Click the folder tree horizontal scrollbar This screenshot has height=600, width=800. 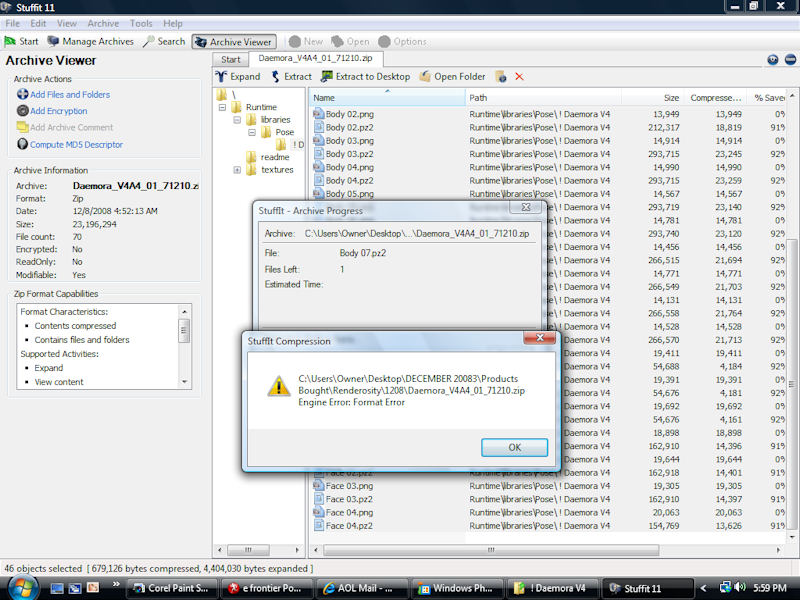coord(248,550)
